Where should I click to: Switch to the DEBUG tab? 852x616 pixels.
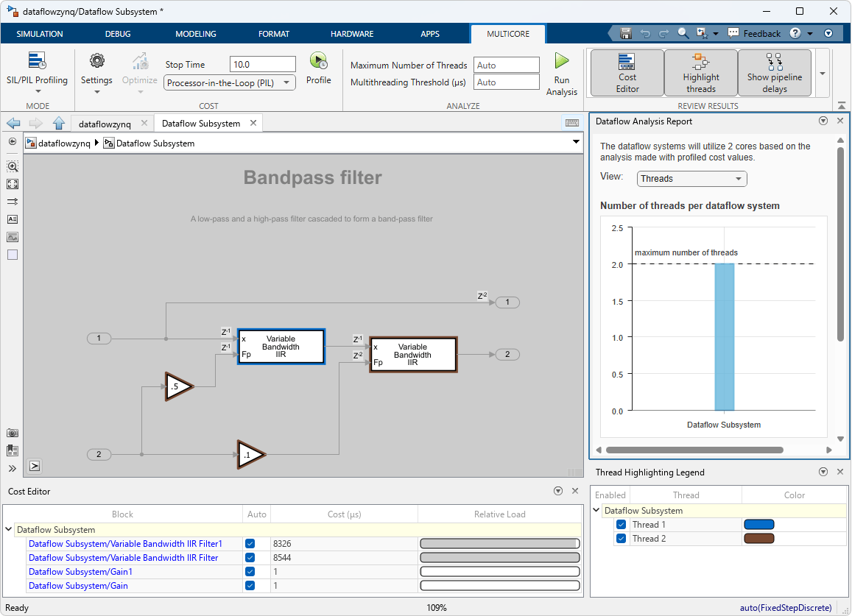pyautogui.click(x=118, y=34)
